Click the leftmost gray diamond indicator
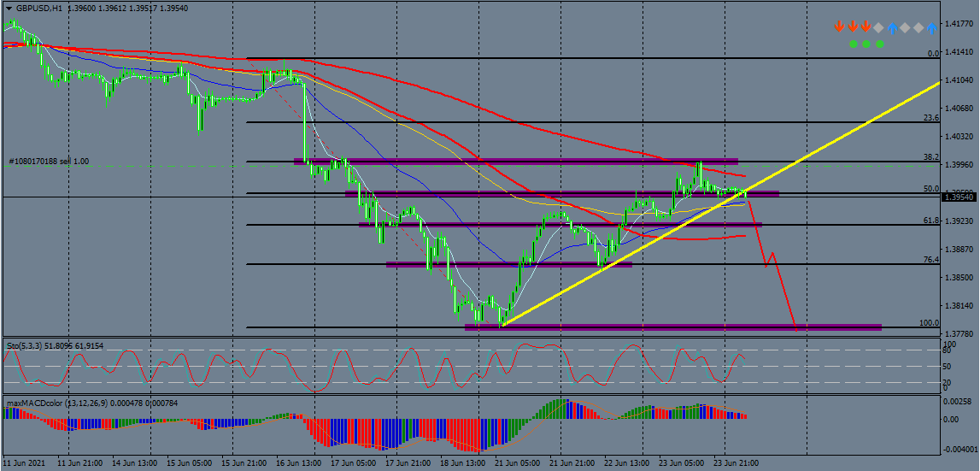This screenshot has width=980, height=471. 879,27
